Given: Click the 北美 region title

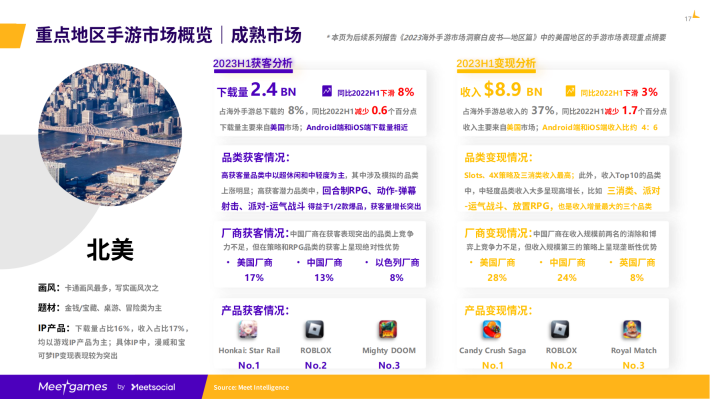Looking at the screenshot, I should click(110, 250).
